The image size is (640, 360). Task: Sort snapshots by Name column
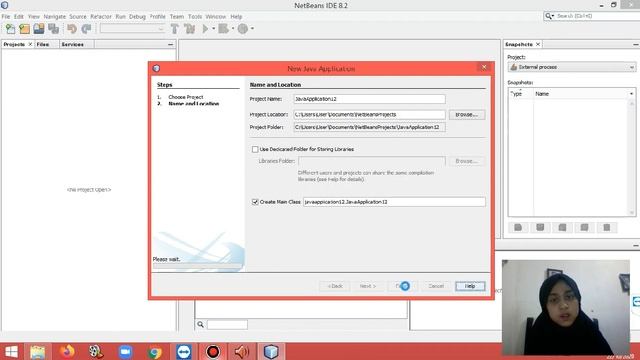tap(580, 94)
